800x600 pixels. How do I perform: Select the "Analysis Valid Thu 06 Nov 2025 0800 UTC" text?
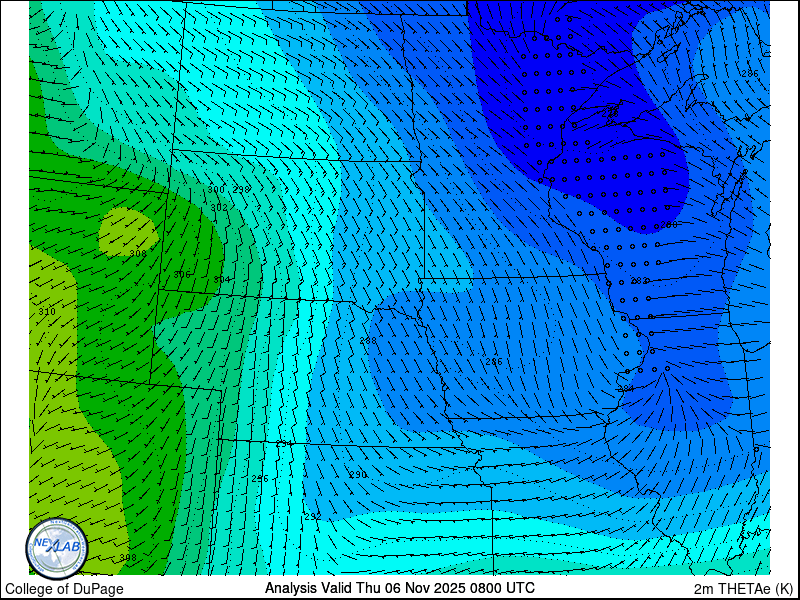(x=399, y=588)
